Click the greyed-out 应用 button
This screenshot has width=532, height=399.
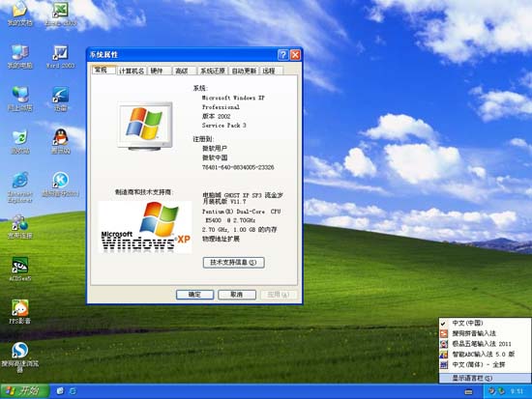[279, 295]
